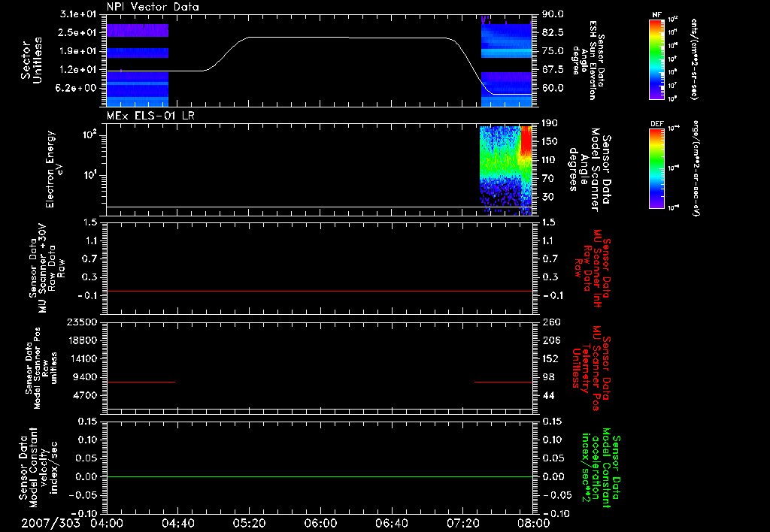Click the white sun elevation curve plateau

click(349, 38)
